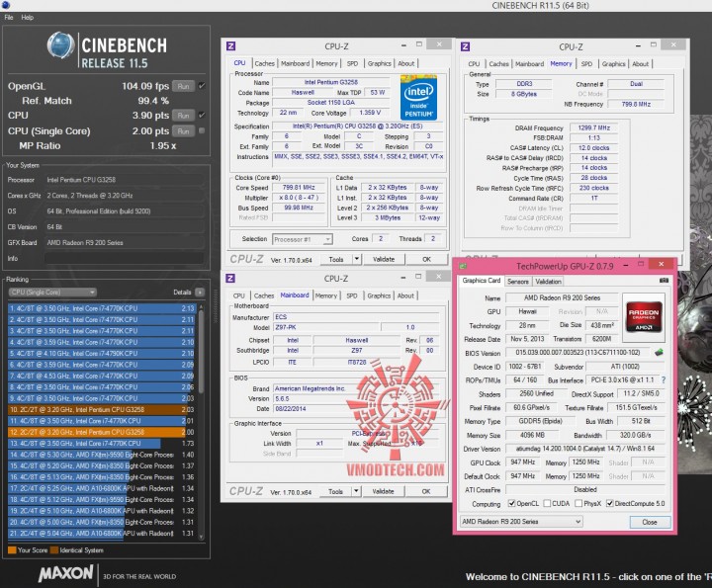Toggle the CPU test checkbox

pos(202,115)
